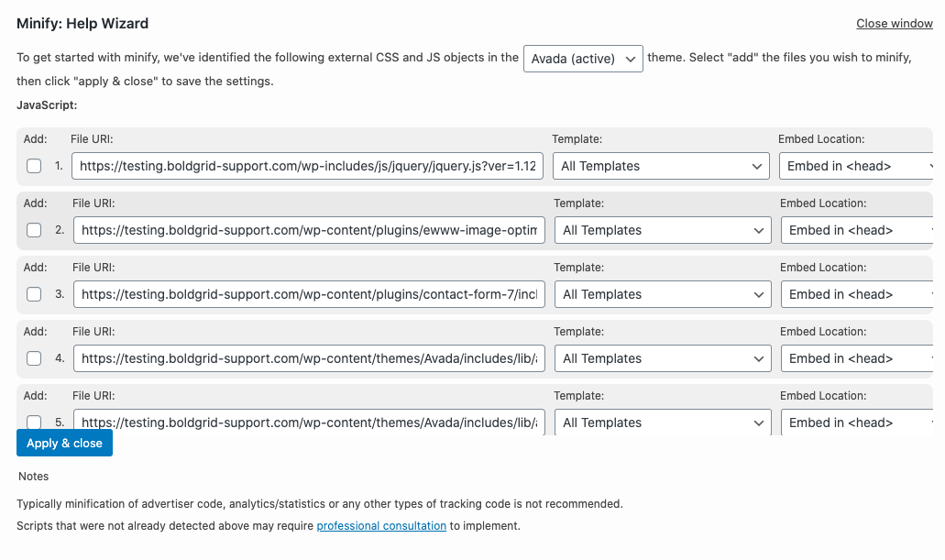Open row 2 All Templates dropdown
945x560 pixels.
click(663, 230)
